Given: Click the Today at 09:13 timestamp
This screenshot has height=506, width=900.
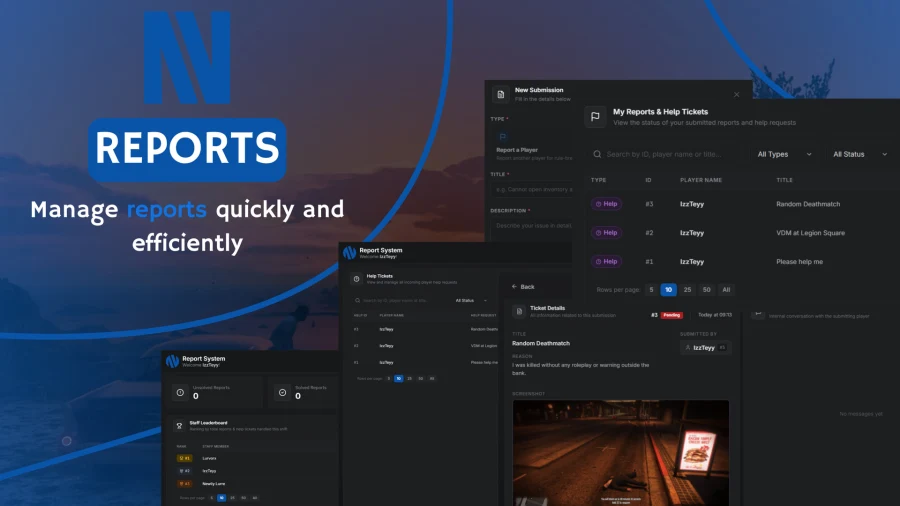Looking at the screenshot, I should click(715, 315).
